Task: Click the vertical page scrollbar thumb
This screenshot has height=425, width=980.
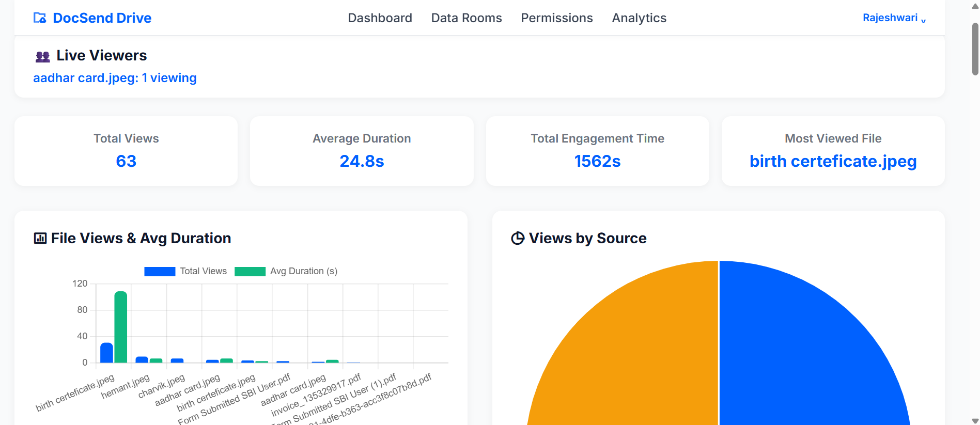Action: [x=975, y=49]
